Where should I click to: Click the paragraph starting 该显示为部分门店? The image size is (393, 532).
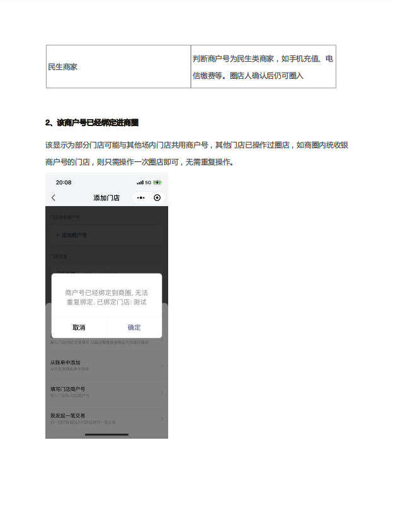tap(196, 153)
